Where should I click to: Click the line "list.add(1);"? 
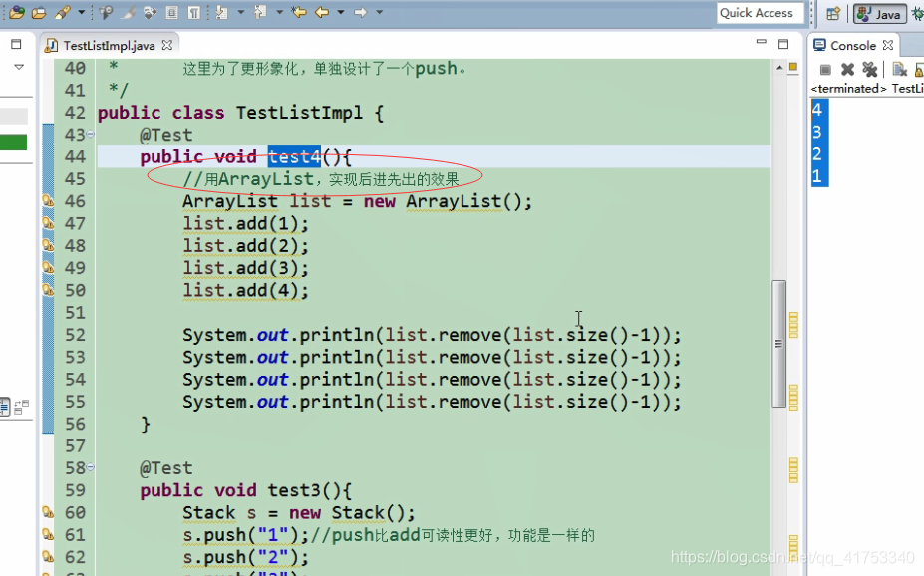245,224
